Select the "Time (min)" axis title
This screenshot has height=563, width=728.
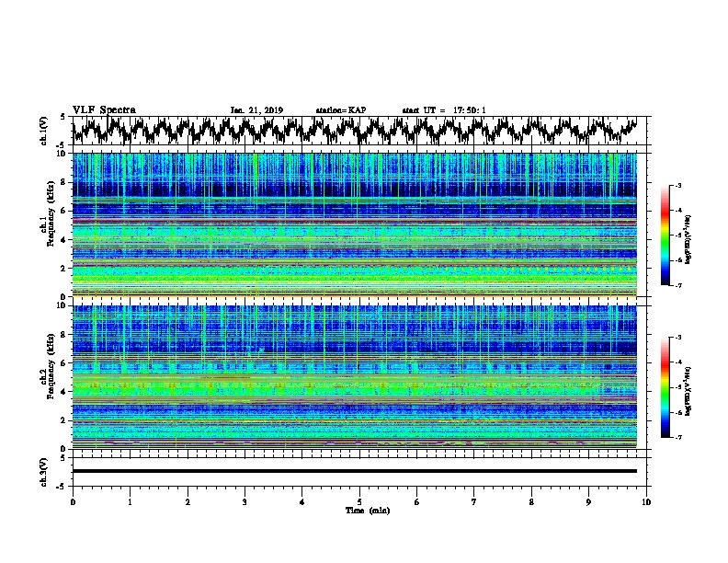(x=368, y=511)
